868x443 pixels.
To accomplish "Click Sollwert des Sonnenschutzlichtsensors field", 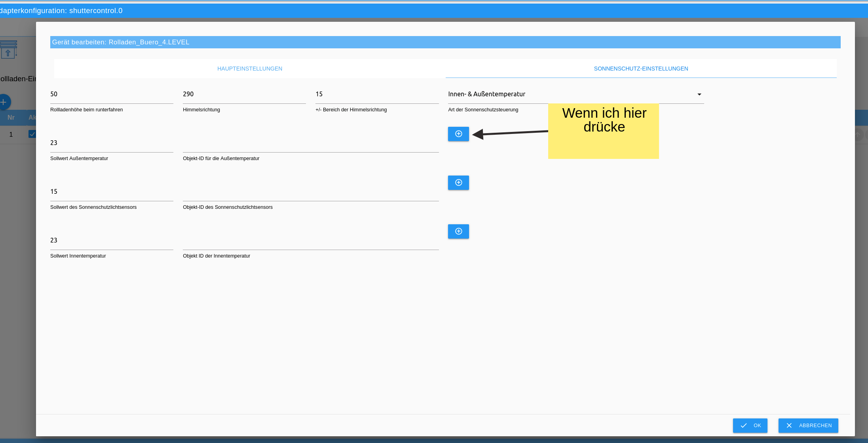I will [x=112, y=192].
